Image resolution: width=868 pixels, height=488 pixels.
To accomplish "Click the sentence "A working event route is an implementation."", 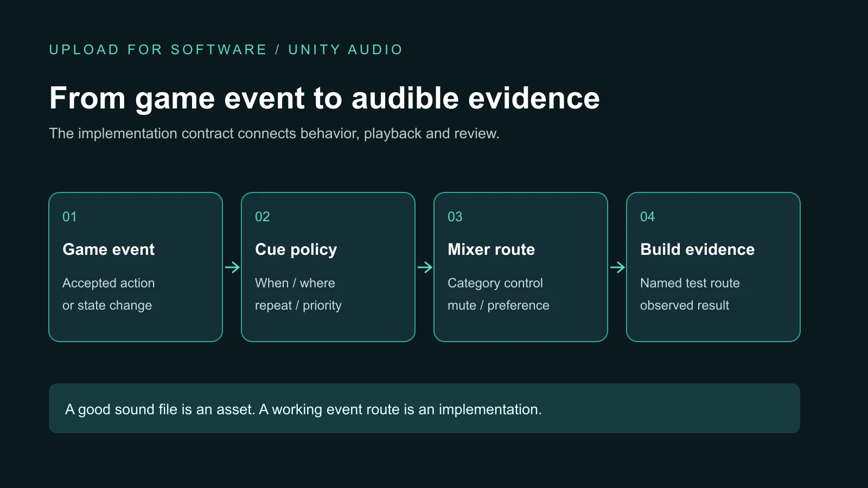I will pos(400,409).
